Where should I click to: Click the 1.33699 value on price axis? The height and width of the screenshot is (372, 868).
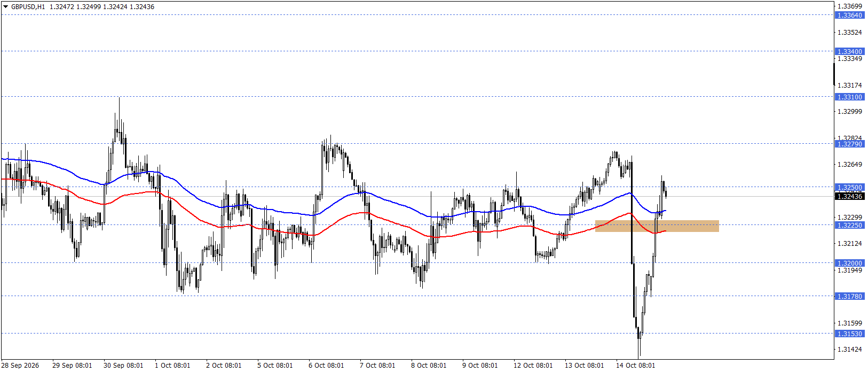tap(849, 6)
